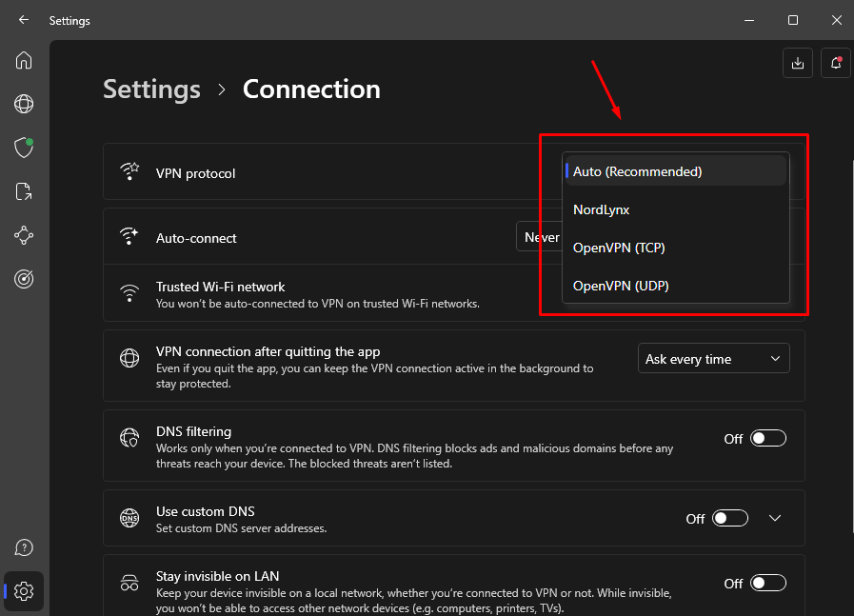Viewport: 854px width, 616px height.
Task: Toggle the Stay invisible on LAN switch
Action: click(x=768, y=584)
